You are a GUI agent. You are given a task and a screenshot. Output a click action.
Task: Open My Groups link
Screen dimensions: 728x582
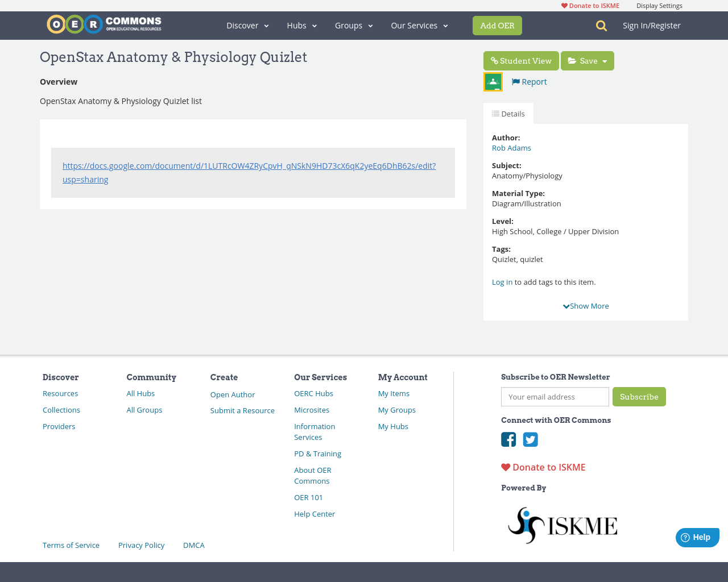coord(397,410)
